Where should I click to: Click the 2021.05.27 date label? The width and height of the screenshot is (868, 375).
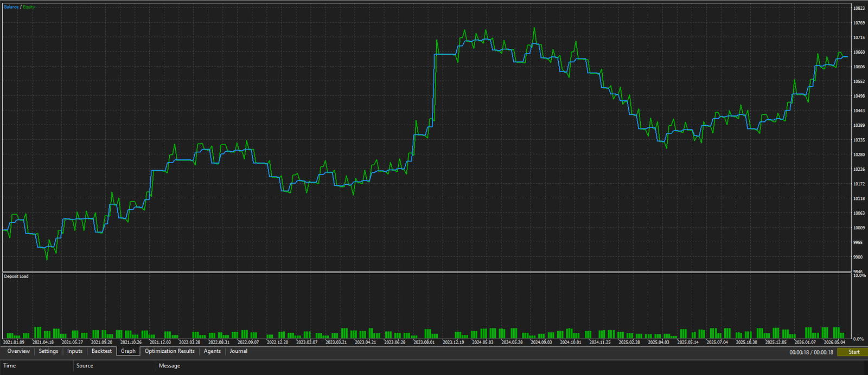tap(73, 342)
